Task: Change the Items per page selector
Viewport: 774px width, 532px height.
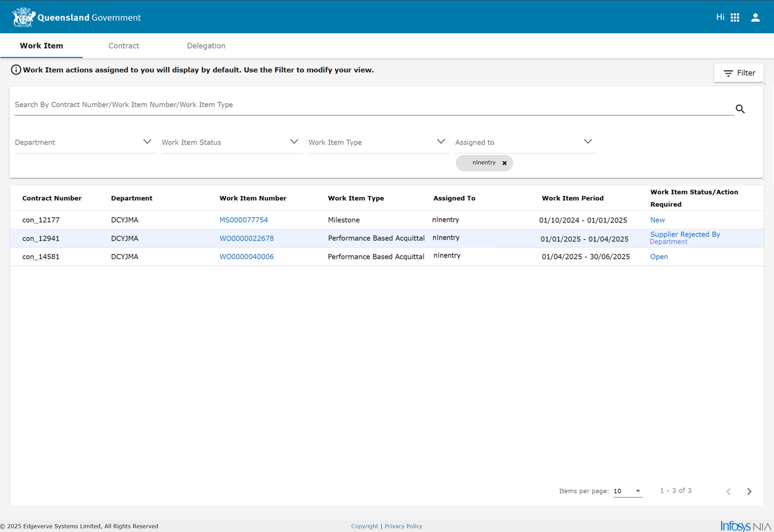Action: coord(628,491)
